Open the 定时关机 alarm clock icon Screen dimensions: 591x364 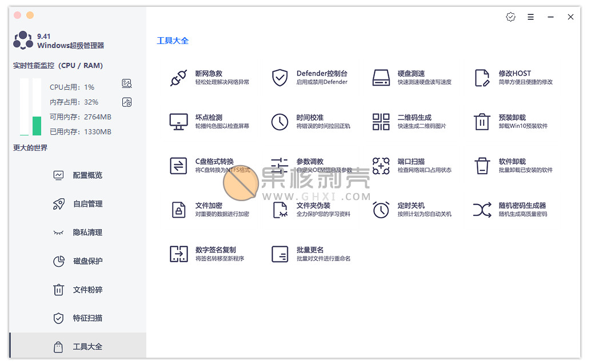point(381,210)
